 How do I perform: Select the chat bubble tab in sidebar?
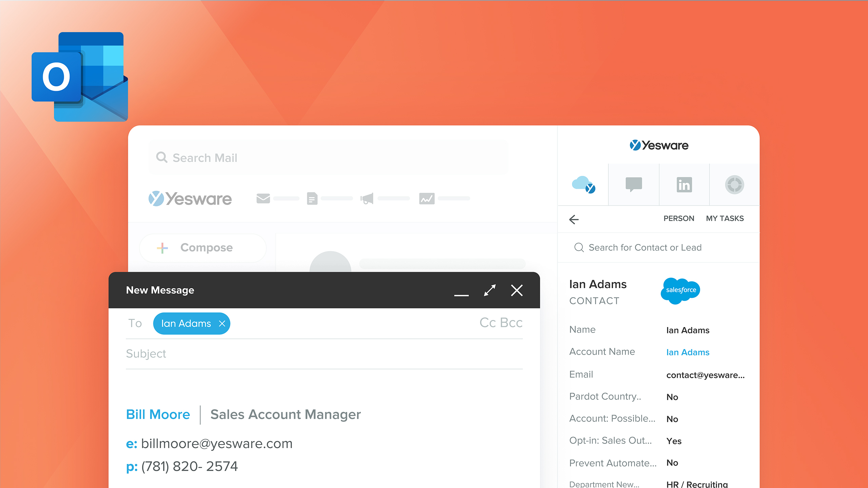point(634,185)
